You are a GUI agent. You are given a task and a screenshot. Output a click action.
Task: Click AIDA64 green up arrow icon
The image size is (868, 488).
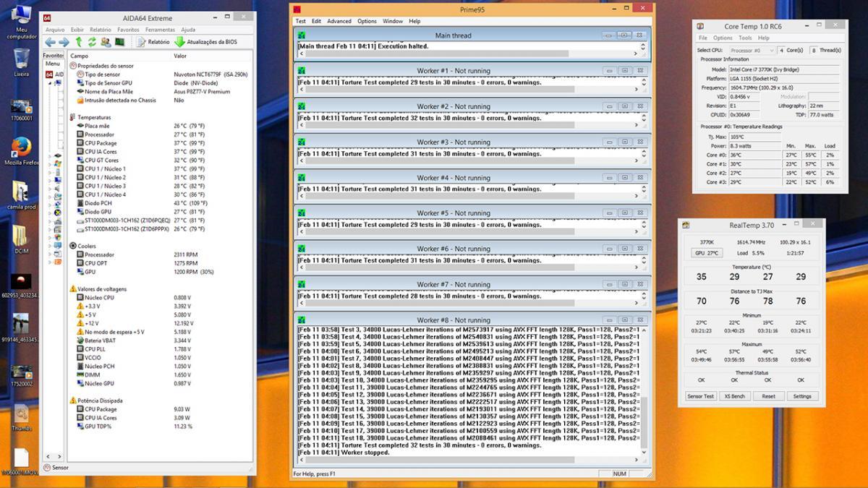coord(80,42)
